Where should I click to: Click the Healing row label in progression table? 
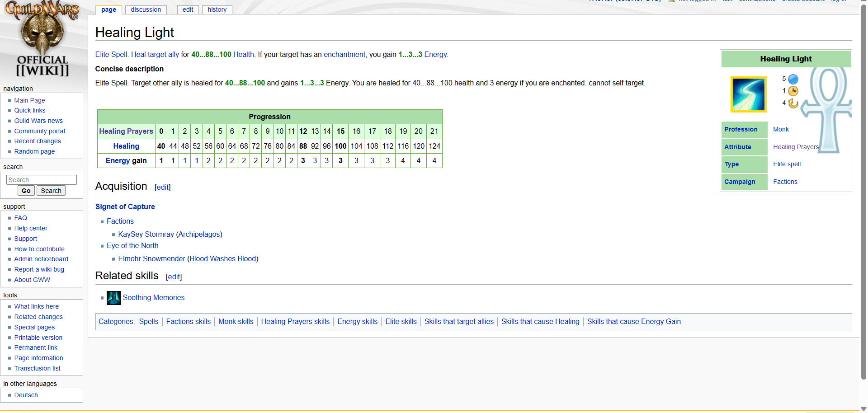(126, 146)
